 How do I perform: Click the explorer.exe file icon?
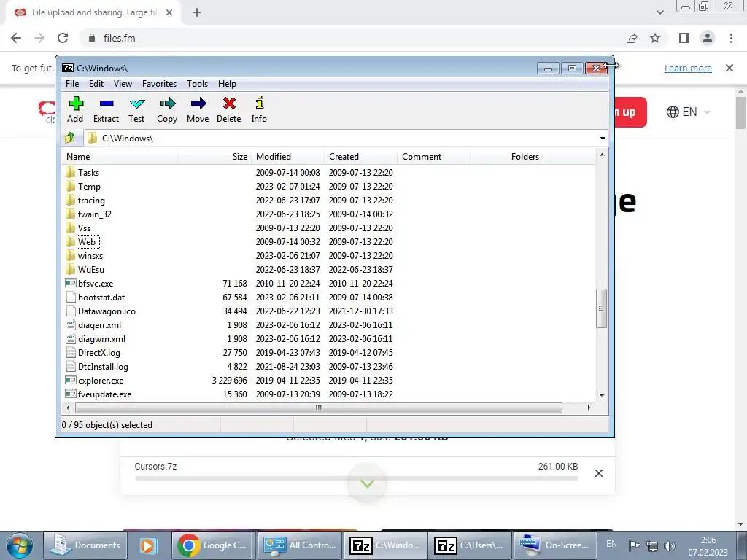(x=71, y=380)
